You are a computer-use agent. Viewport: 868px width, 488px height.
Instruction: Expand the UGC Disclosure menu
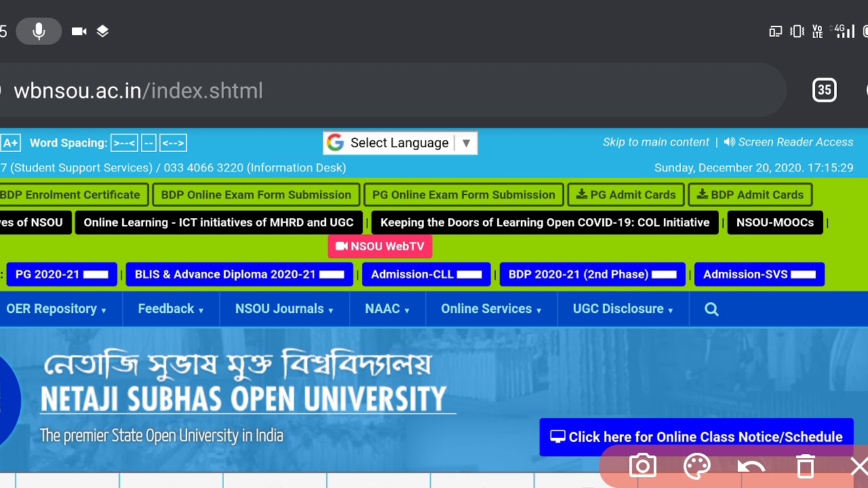point(623,309)
